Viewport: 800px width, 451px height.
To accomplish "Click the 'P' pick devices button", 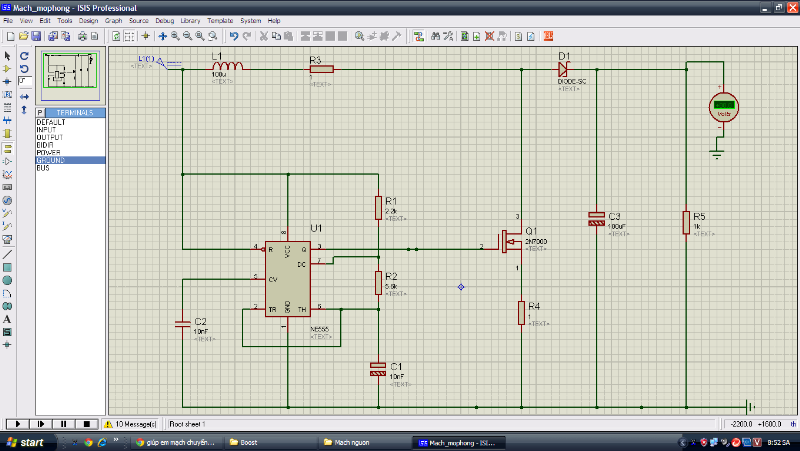I will tap(41, 112).
